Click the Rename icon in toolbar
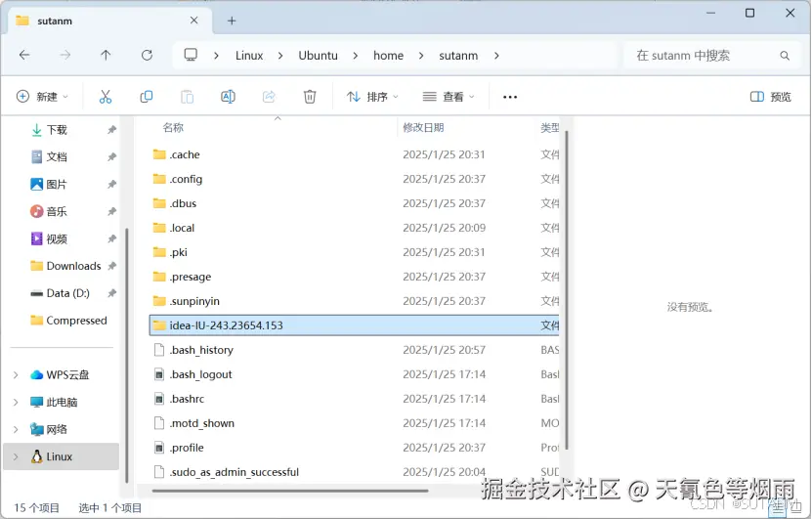Image resolution: width=812 pixels, height=519 pixels. [228, 97]
